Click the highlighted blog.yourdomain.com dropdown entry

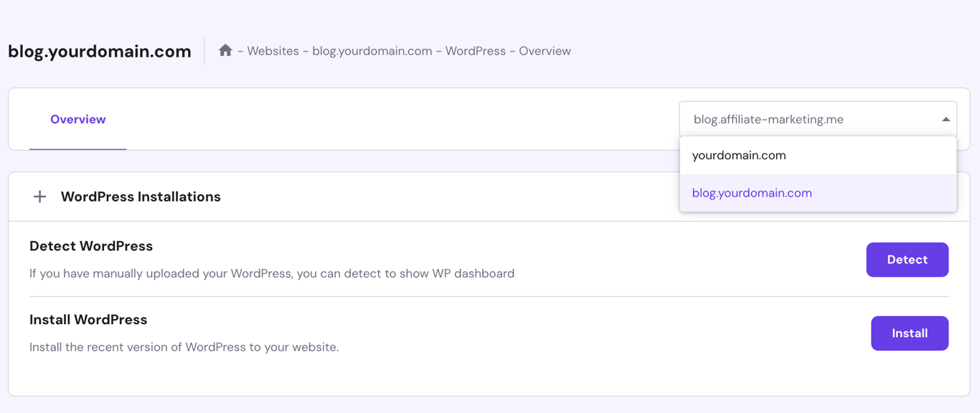pos(751,192)
